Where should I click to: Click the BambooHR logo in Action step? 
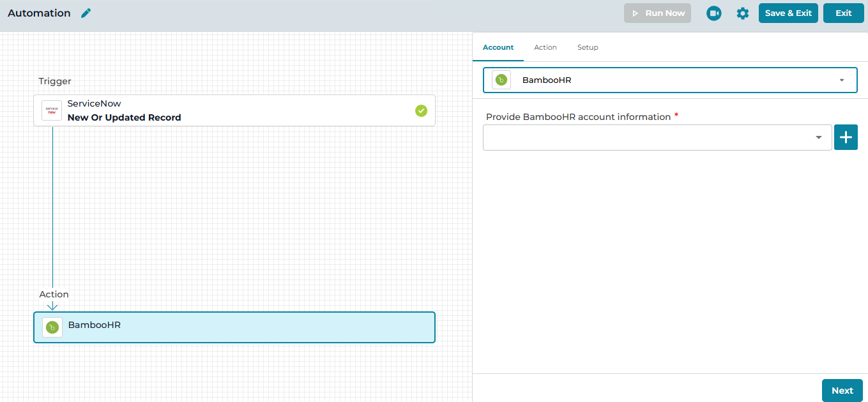click(x=52, y=327)
